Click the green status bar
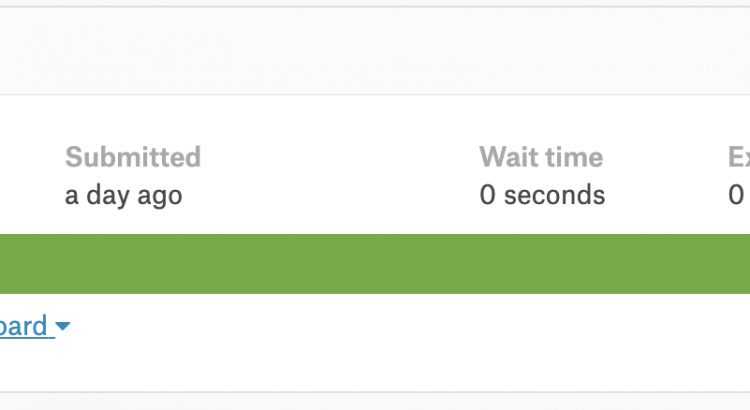Screen dimensions: 750x410 [x=375, y=264]
